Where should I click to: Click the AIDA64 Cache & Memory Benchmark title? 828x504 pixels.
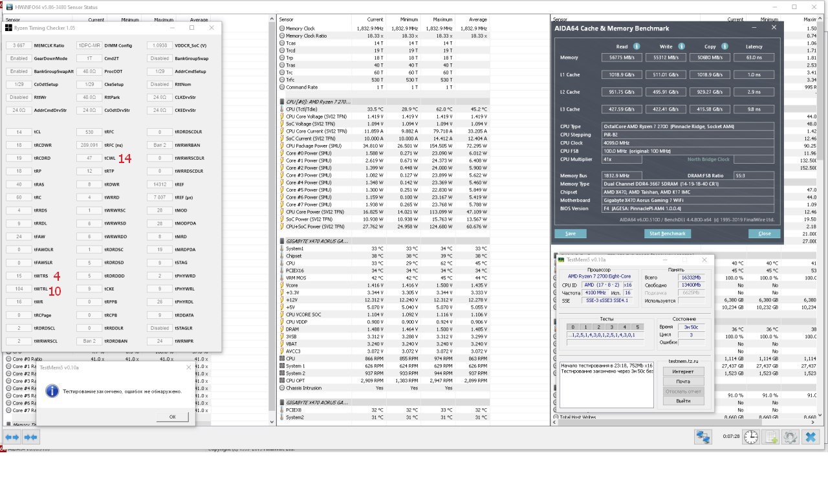tap(612, 28)
